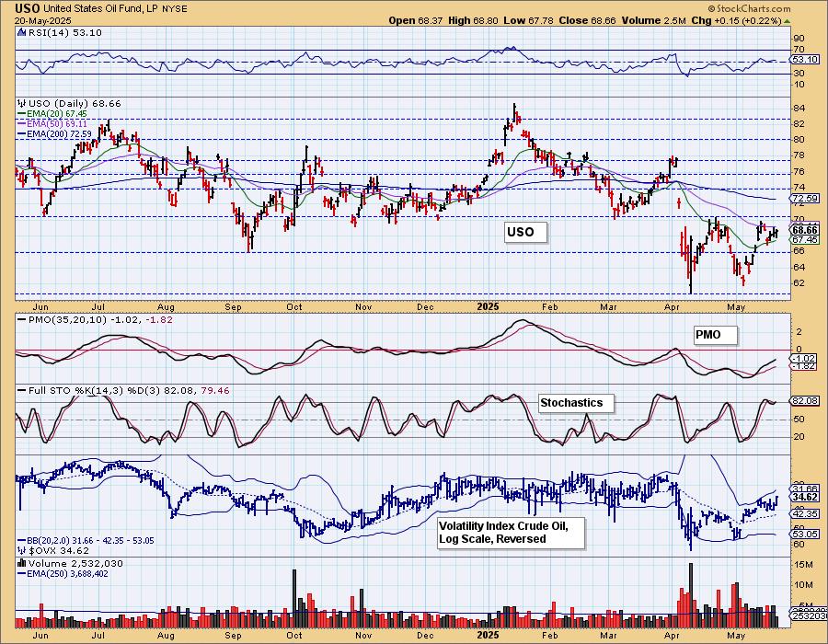Click the 68.66 price tag on right axis

805,230
